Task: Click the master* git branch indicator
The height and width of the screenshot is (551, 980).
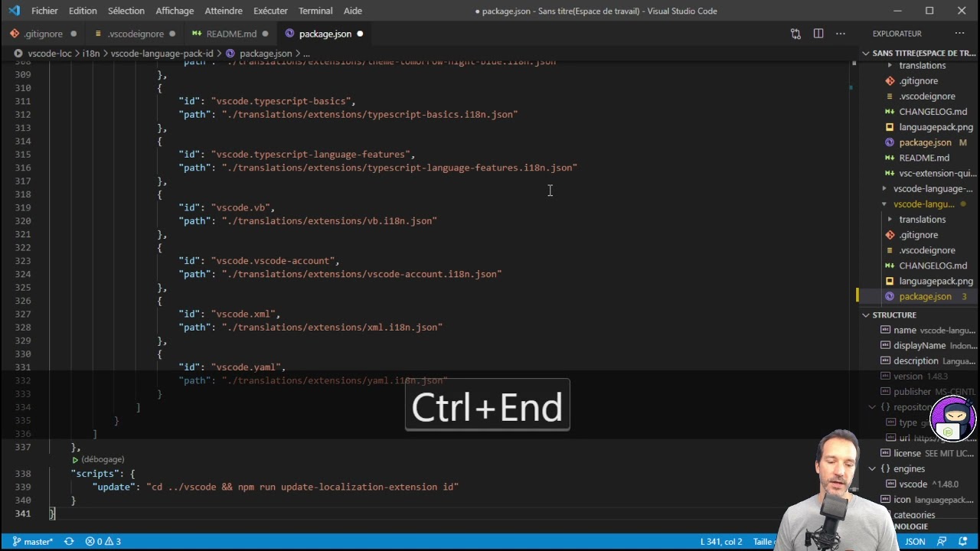Action: (x=32, y=541)
